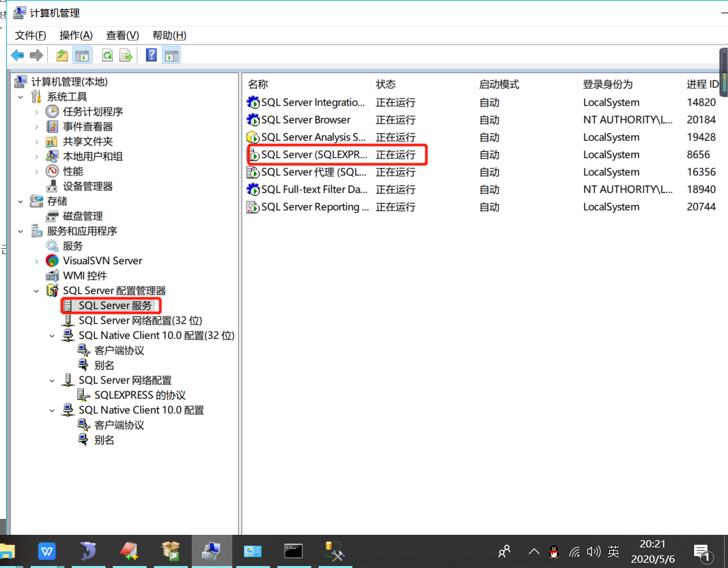The width and height of the screenshot is (728, 568).
Task: Select SQL Server 网络配置(32 位) item
Action: pyautogui.click(x=140, y=320)
